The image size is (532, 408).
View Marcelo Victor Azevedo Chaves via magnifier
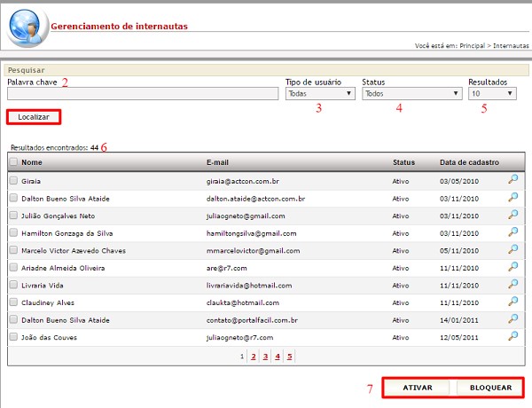pos(513,248)
